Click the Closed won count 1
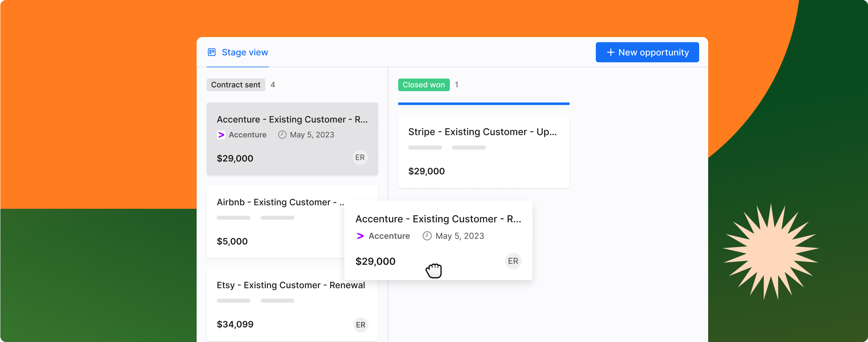 pos(456,85)
